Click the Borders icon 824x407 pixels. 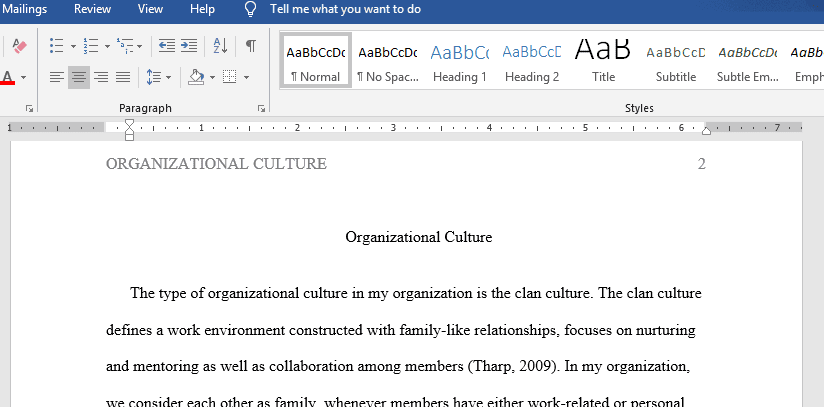(230, 78)
